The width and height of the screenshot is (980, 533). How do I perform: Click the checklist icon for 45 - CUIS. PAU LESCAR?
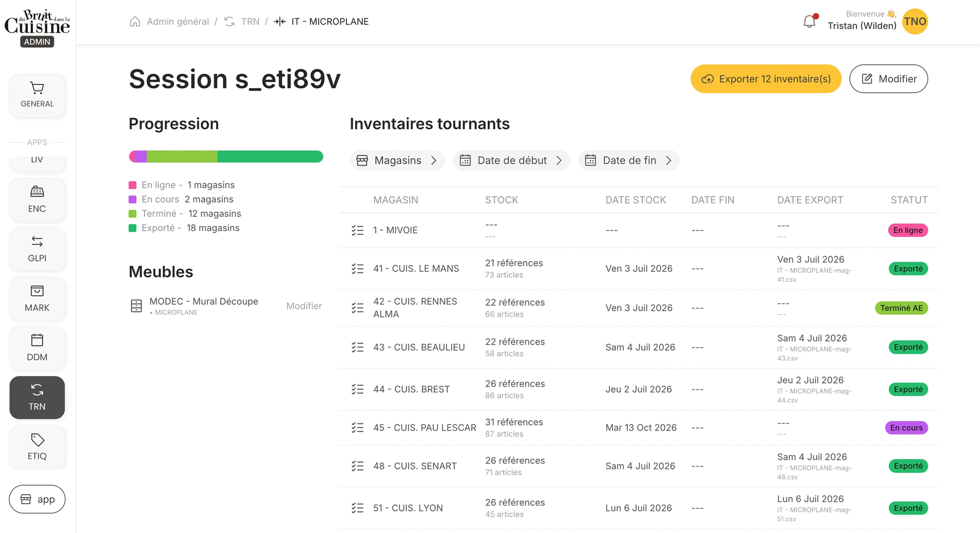click(x=357, y=428)
